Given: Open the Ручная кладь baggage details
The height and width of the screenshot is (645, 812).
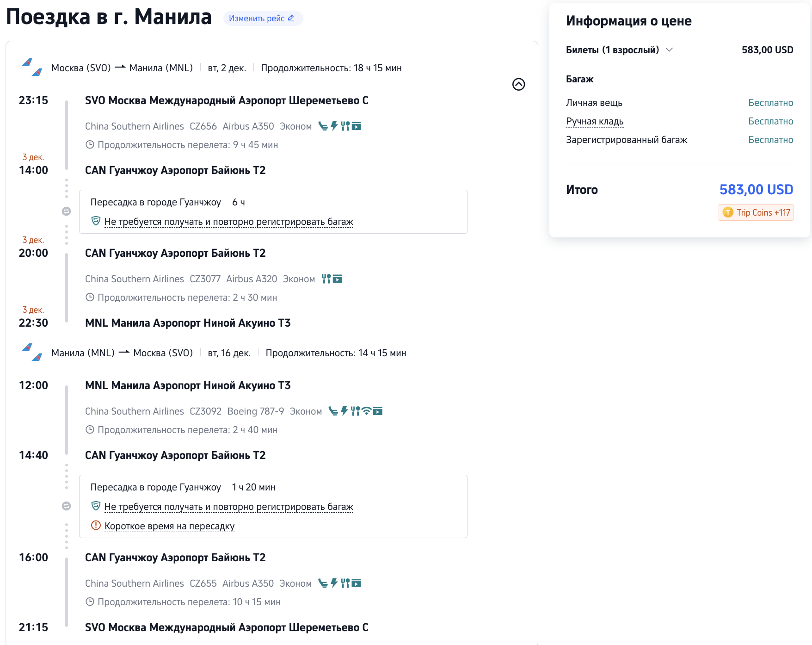Looking at the screenshot, I should tap(595, 121).
